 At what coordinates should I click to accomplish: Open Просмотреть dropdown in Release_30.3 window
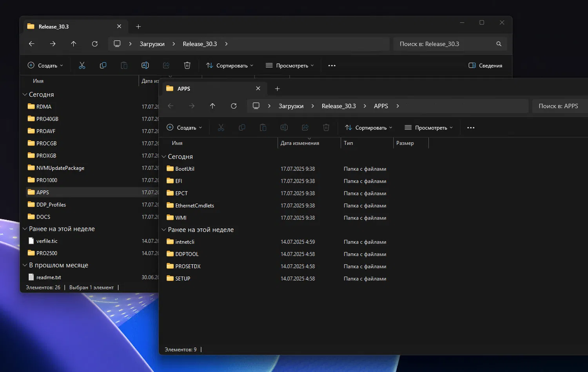coord(290,65)
